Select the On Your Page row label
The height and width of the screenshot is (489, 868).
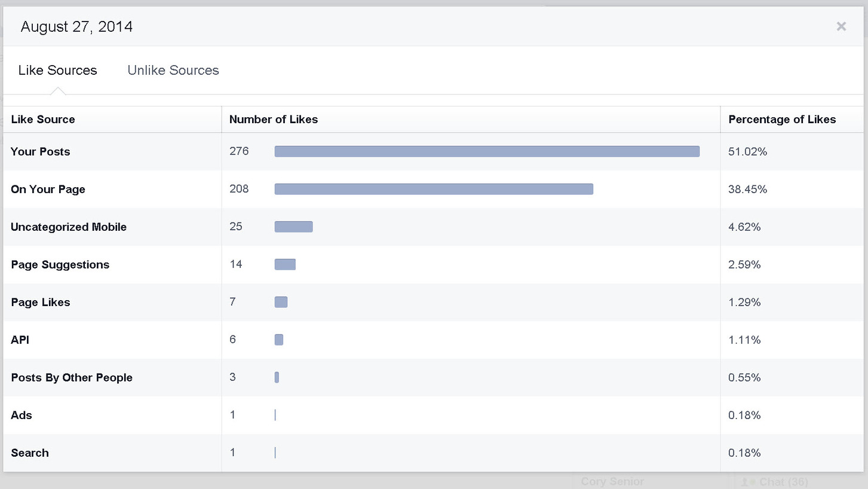(x=48, y=189)
